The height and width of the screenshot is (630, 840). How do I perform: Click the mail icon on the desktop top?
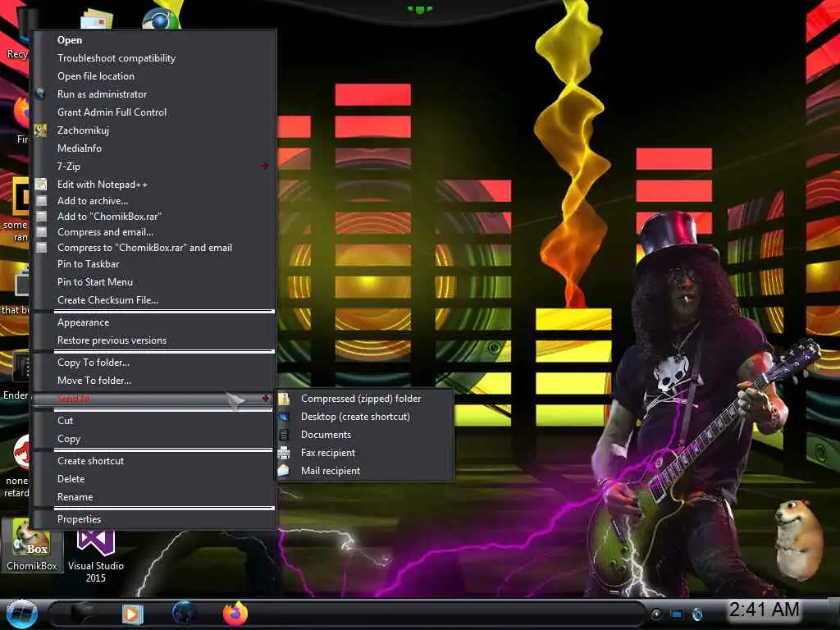pos(97,18)
